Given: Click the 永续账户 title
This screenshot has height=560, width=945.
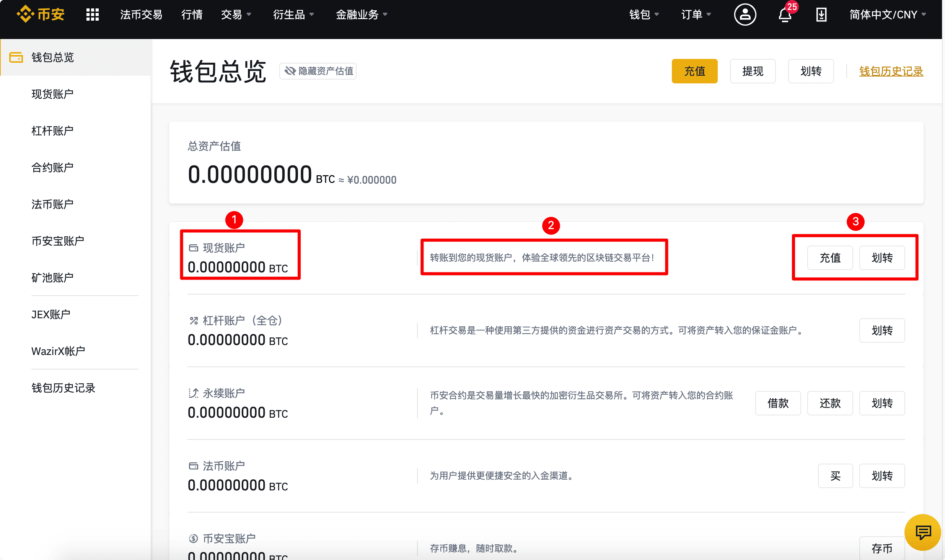Looking at the screenshot, I should 224,393.
